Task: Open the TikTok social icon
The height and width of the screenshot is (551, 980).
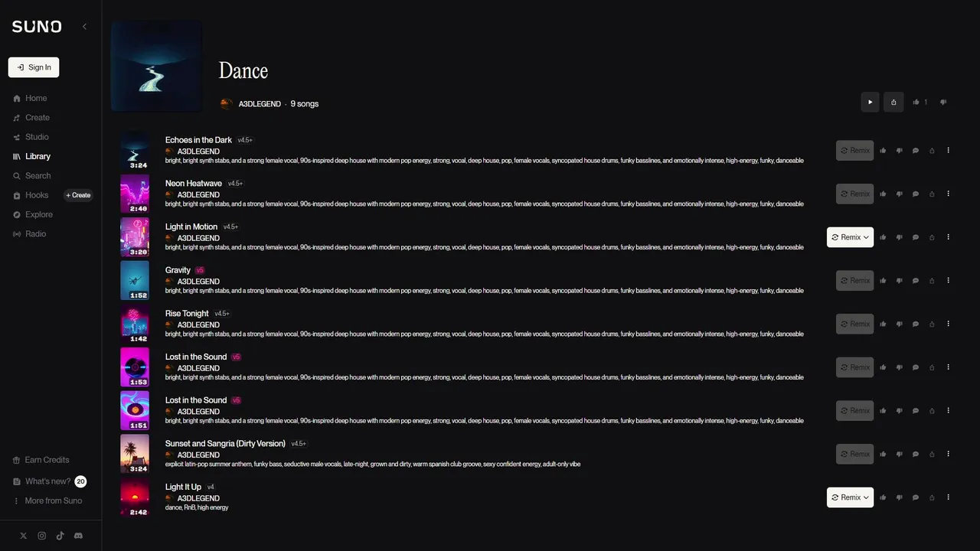Action: coord(60,536)
